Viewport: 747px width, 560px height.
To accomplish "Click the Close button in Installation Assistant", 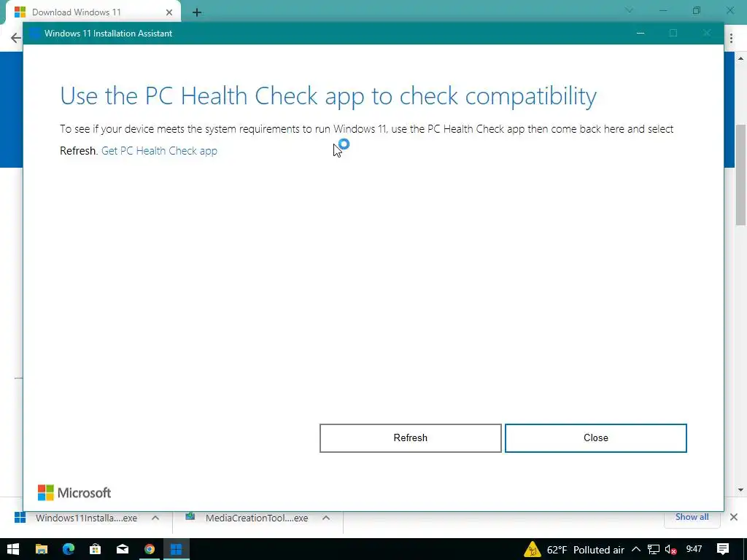I will click(595, 437).
